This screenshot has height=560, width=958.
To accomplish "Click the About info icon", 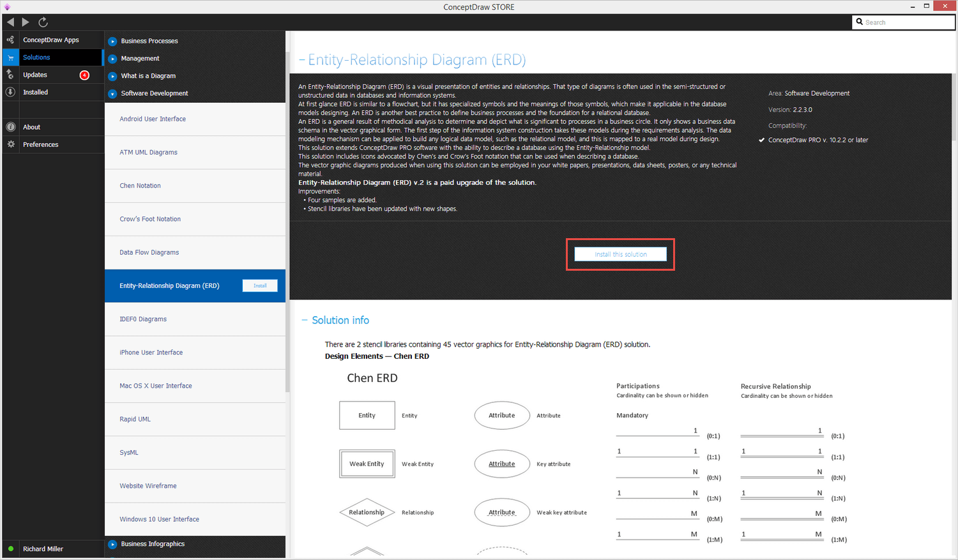I will [10, 127].
